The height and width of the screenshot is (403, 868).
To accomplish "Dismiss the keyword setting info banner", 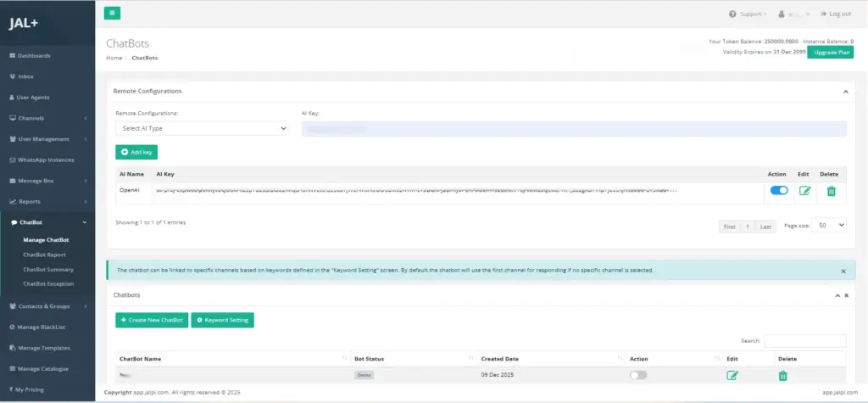I will coord(843,271).
